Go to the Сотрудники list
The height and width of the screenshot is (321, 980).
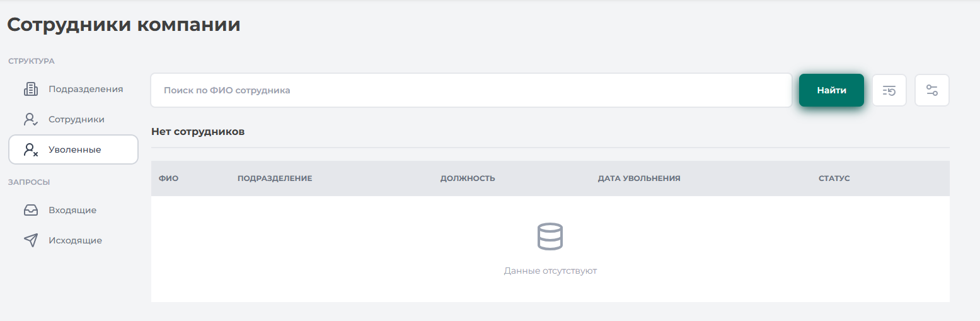(76, 119)
